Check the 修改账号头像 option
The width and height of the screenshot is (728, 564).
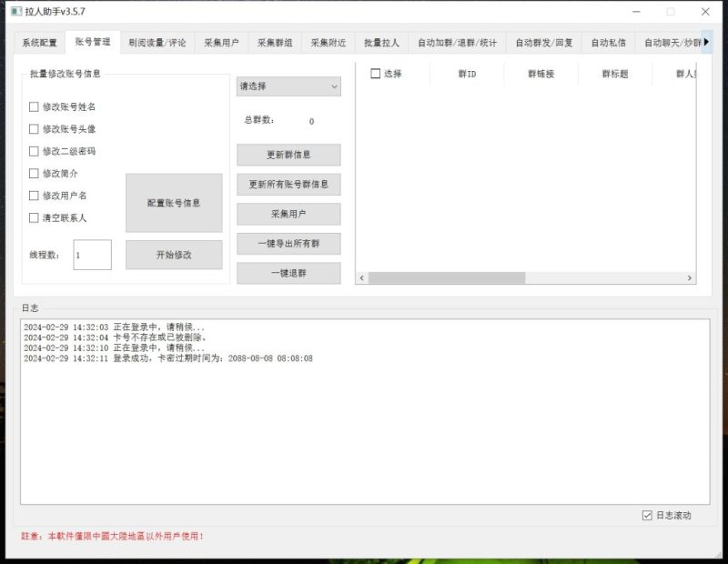(x=35, y=128)
